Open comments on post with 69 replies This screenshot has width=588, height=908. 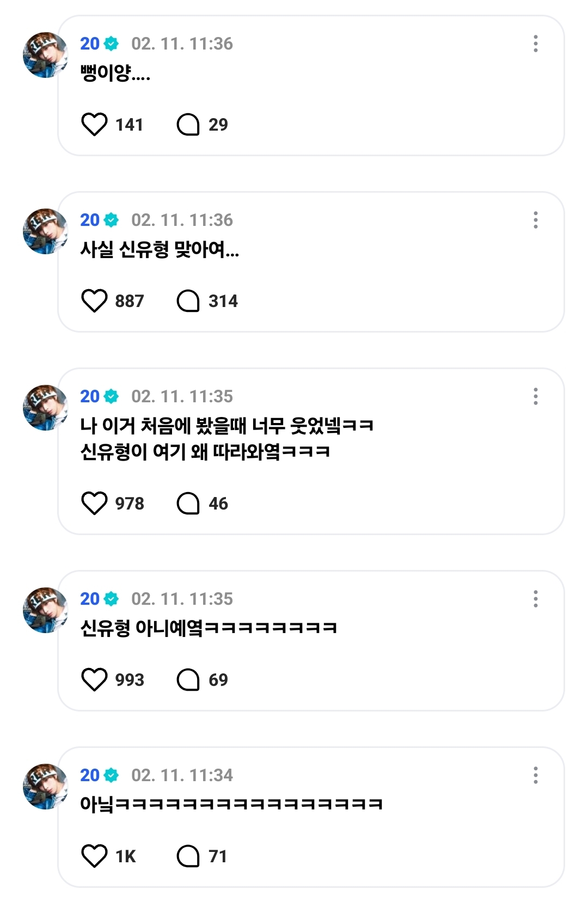tap(188, 679)
